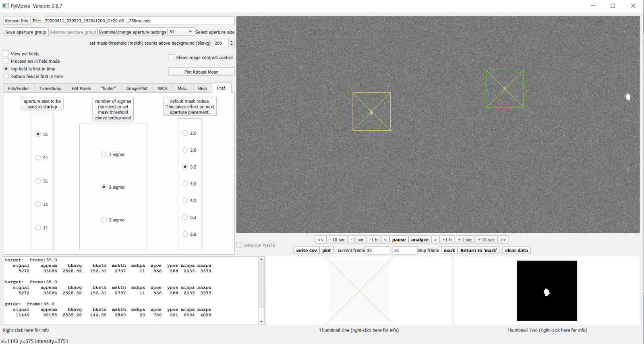This screenshot has width=644, height=344.
Task: Jump to last frame with >> button
Action: point(503,240)
